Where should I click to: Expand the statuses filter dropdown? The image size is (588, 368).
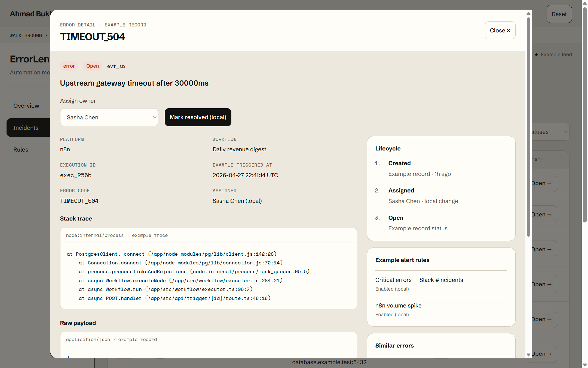coord(550,132)
